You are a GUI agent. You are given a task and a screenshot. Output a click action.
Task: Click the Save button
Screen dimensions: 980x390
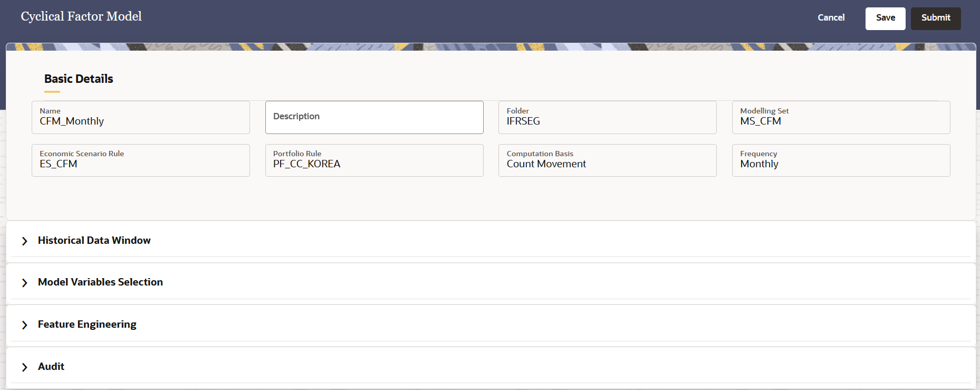click(885, 18)
